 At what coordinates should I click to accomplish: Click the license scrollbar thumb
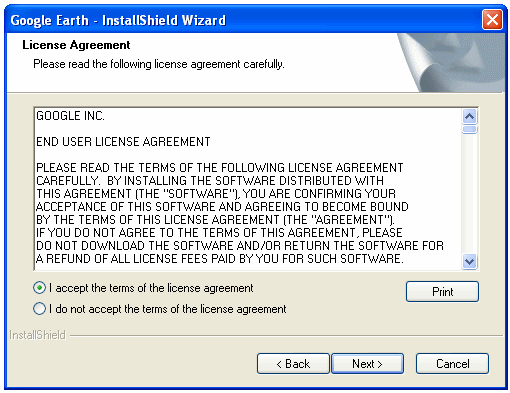point(469,129)
